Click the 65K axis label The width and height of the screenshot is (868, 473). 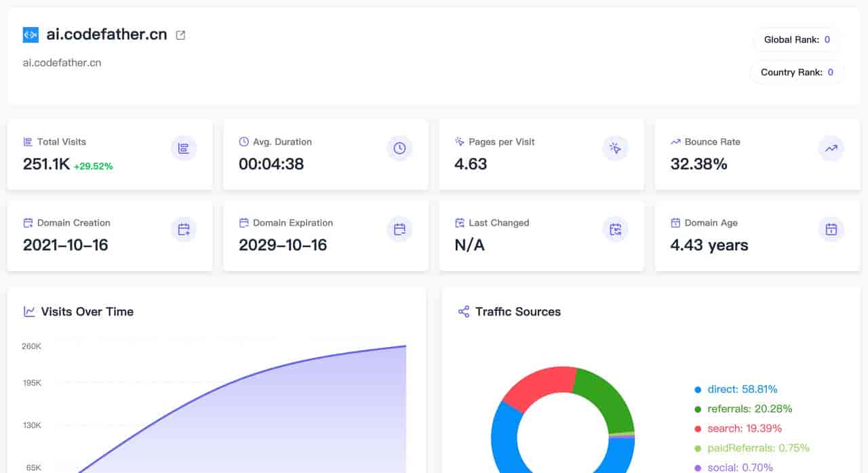pos(34,468)
